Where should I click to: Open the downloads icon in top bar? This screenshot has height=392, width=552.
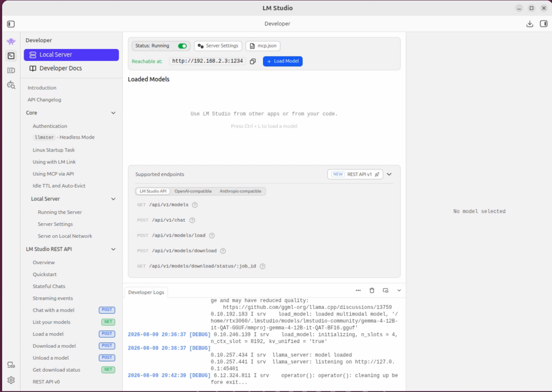click(529, 24)
